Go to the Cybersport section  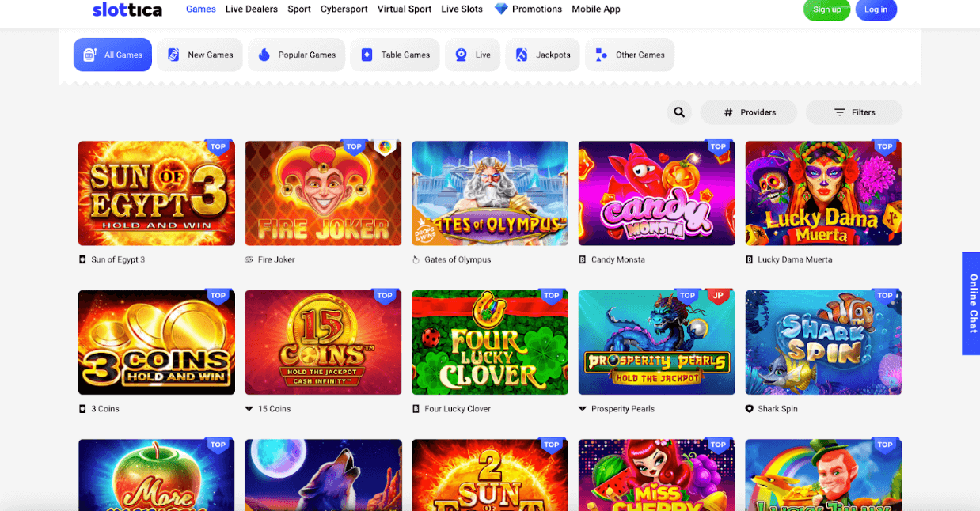(x=344, y=9)
